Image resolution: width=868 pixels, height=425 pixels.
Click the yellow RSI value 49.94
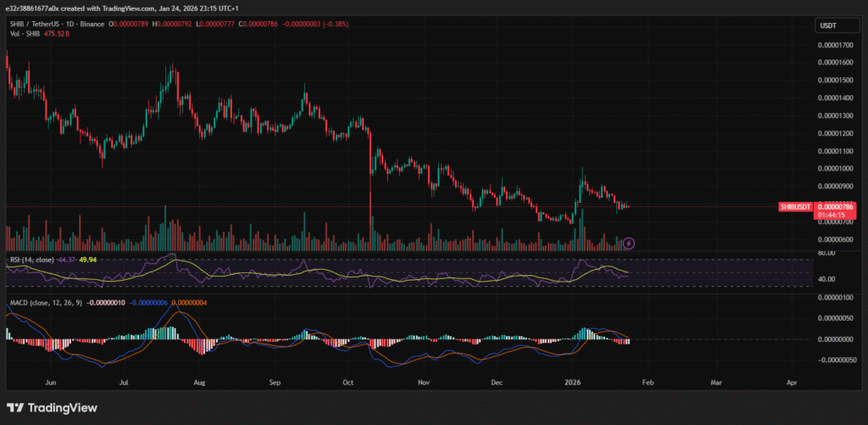coord(84,258)
